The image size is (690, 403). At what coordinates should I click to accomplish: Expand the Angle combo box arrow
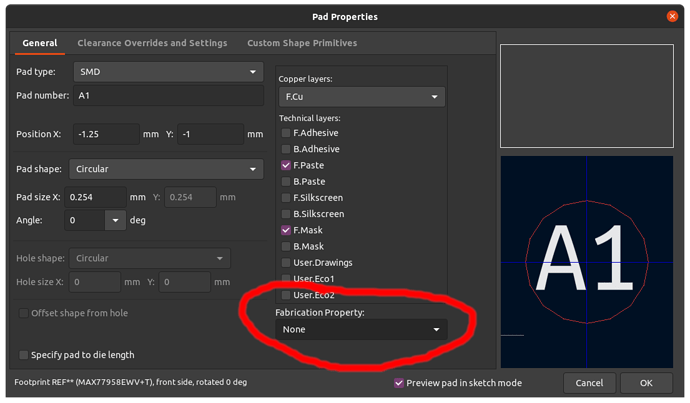[115, 220]
